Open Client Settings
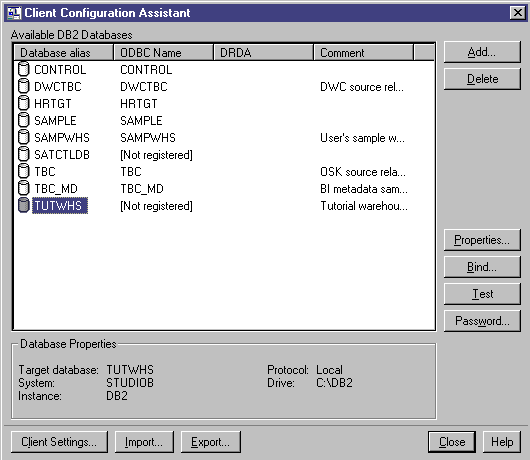The height and width of the screenshot is (460, 530). [59, 442]
